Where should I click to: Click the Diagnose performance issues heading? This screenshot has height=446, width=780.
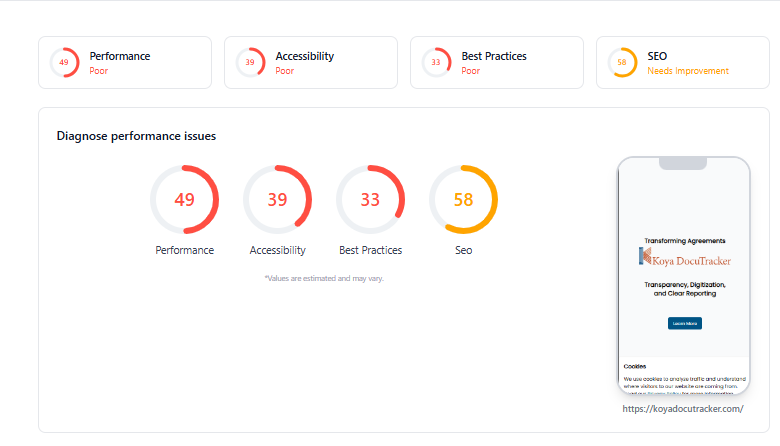[x=136, y=136]
